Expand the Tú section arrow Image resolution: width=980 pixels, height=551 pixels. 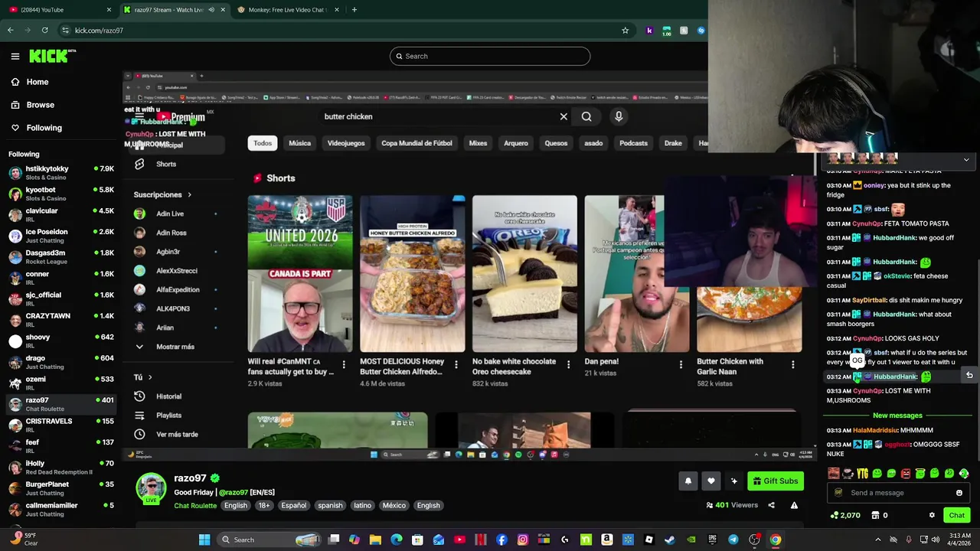(x=149, y=377)
